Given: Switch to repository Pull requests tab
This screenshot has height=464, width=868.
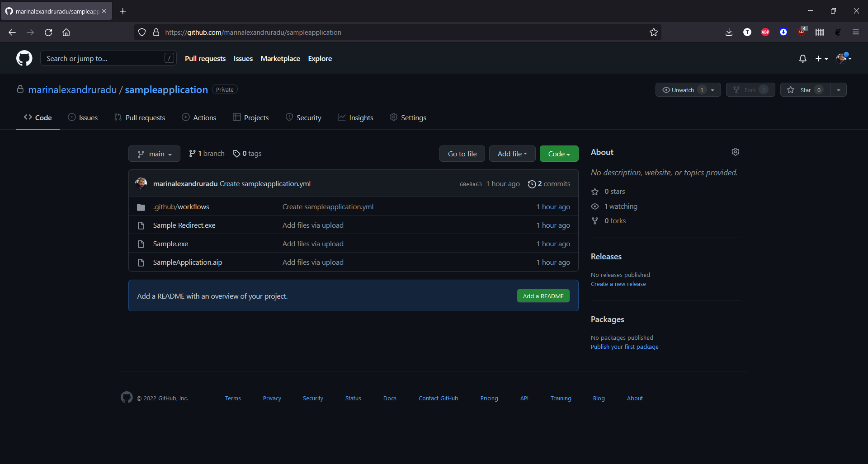Looking at the screenshot, I should click(140, 117).
